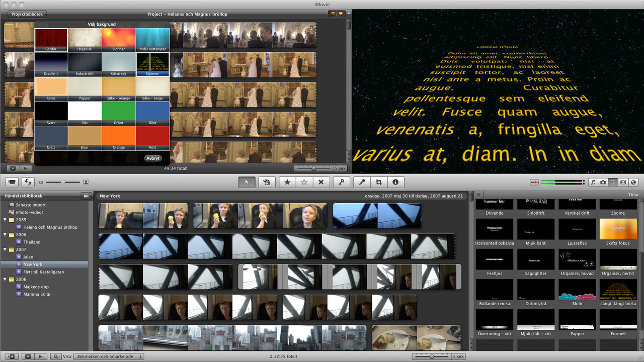
Task: Show the photo browser with camera icon
Action: coord(603,182)
